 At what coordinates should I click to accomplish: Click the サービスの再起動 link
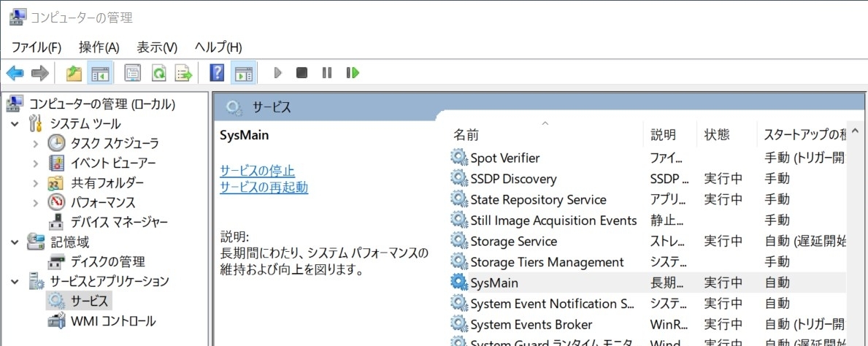[x=264, y=187]
